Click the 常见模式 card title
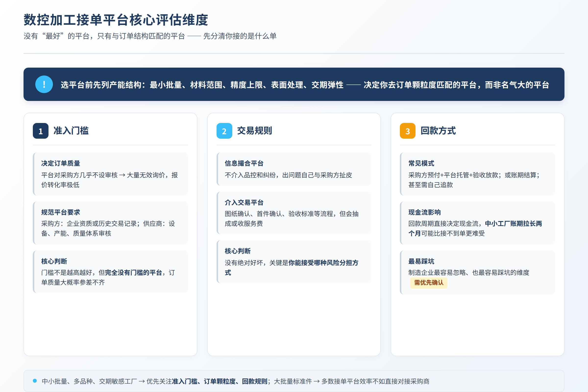This screenshot has height=392, width=588. click(x=421, y=163)
